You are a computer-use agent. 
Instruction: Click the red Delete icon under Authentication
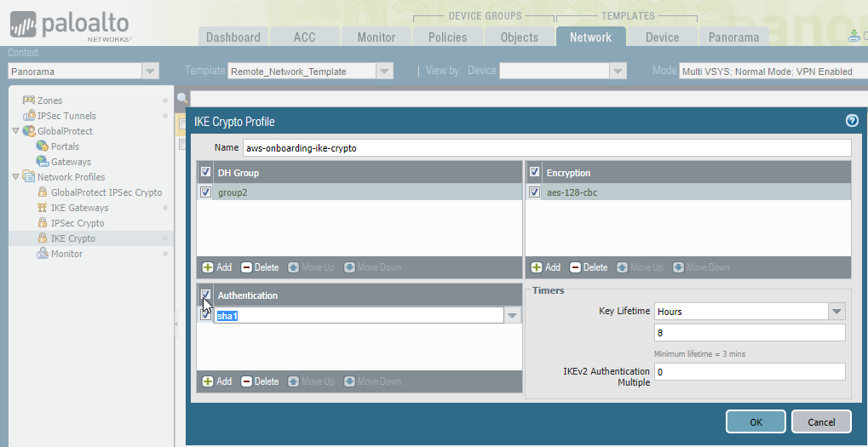pyautogui.click(x=246, y=381)
